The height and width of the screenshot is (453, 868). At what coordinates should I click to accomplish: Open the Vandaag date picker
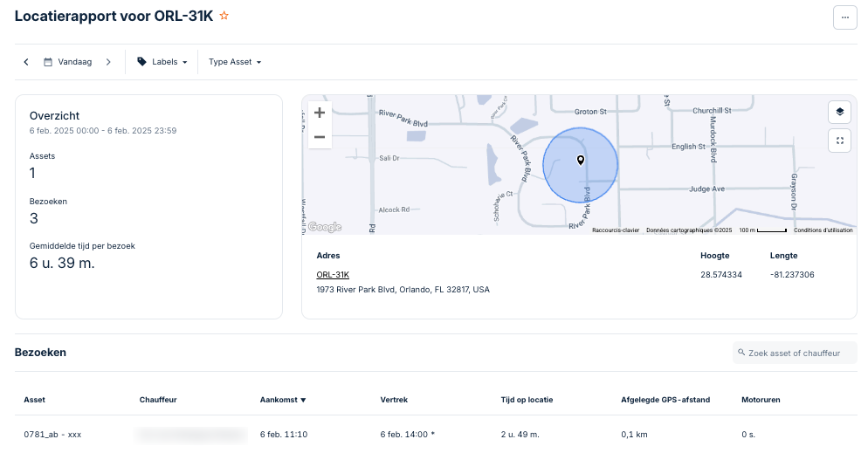(67, 62)
